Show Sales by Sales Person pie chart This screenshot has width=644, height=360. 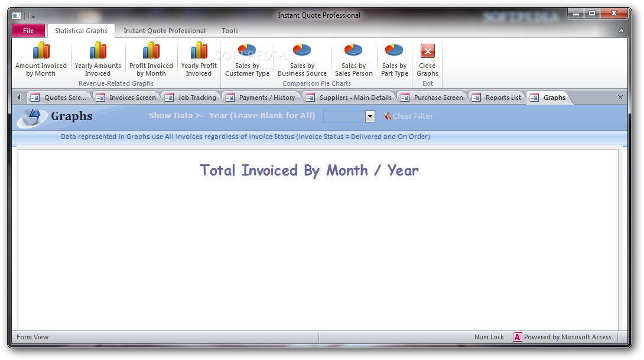click(x=353, y=60)
